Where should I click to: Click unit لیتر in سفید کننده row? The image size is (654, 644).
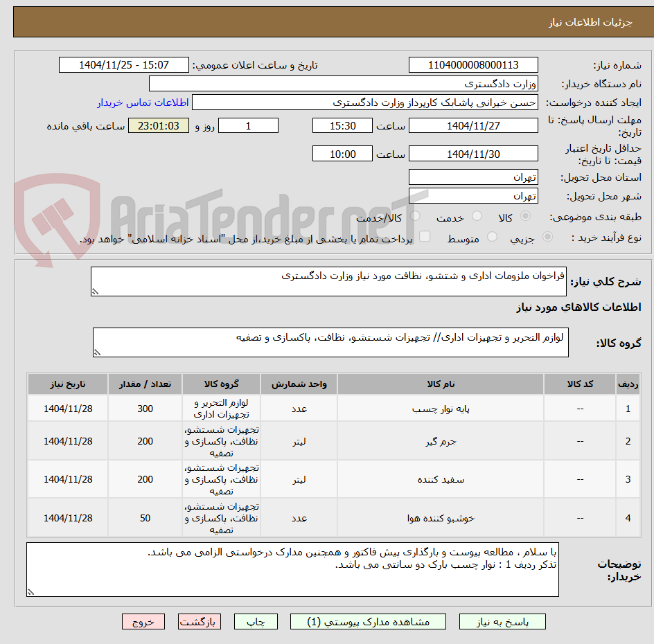coord(299,479)
